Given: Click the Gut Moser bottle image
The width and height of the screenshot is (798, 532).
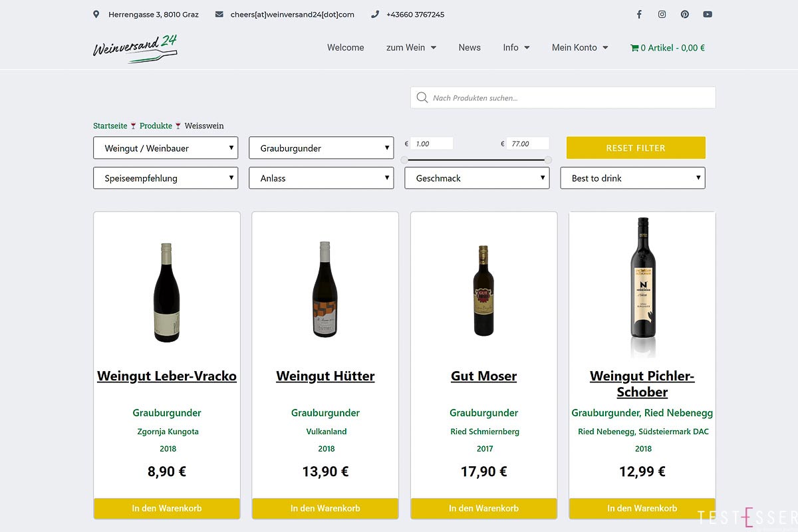Looking at the screenshot, I should (x=484, y=291).
